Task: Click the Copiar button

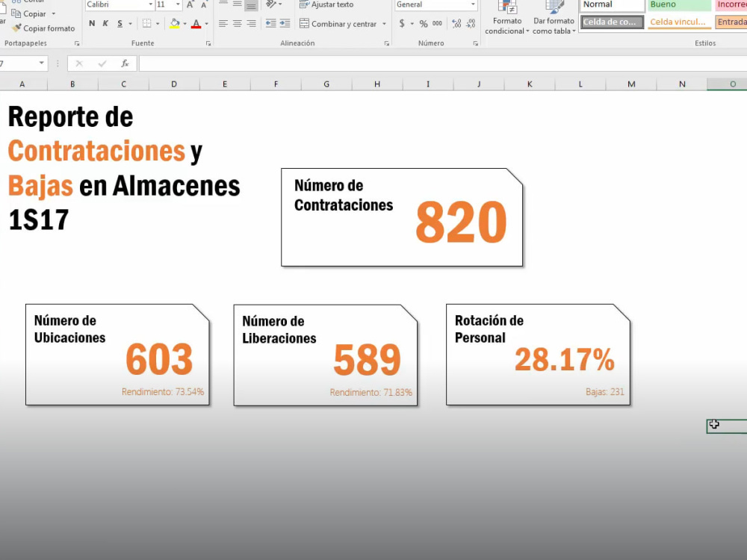Action: point(29,13)
